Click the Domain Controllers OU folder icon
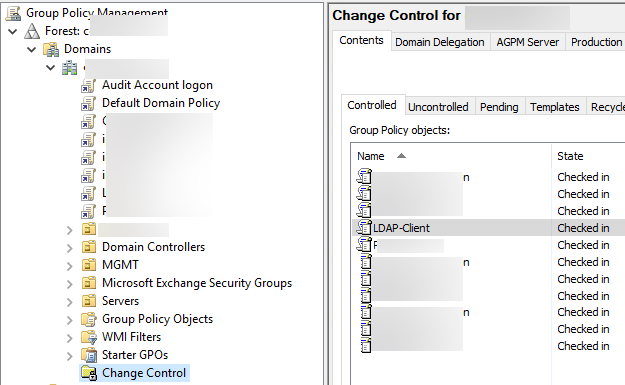The width and height of the screenshot is (625, 385). [89, 247]
